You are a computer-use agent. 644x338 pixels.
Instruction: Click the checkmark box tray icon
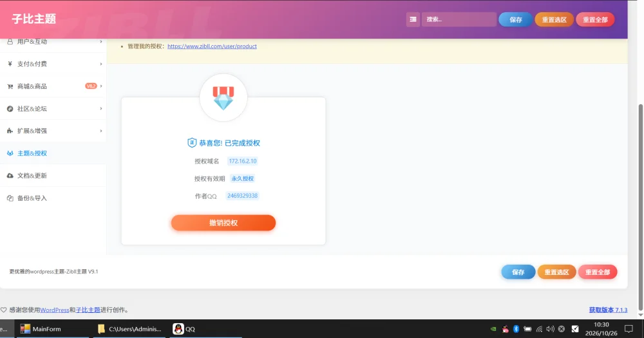[x=575, y=329]
